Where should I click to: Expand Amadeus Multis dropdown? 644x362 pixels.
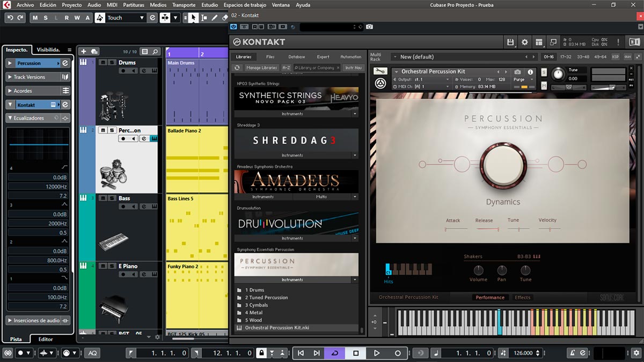point(325,197)
